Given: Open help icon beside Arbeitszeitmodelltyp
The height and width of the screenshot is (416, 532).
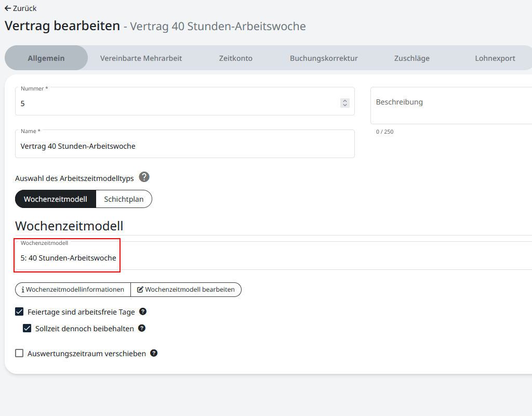Looking at the screenshot, I should [144, 177].
